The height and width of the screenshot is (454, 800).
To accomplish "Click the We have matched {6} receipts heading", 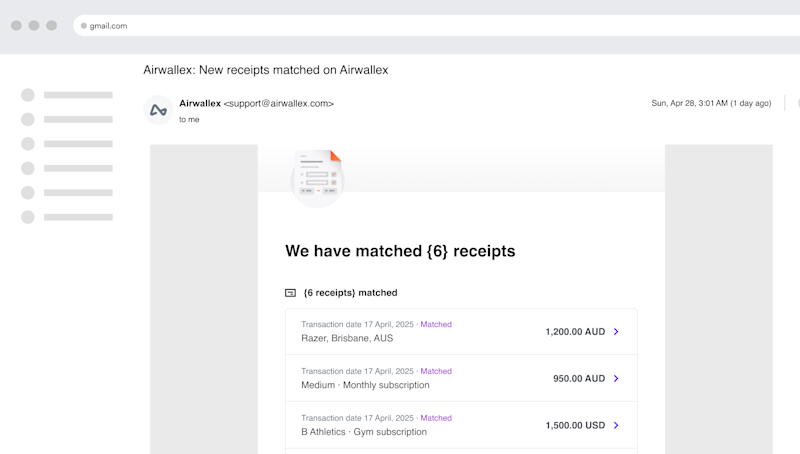I will pos(400,251).
